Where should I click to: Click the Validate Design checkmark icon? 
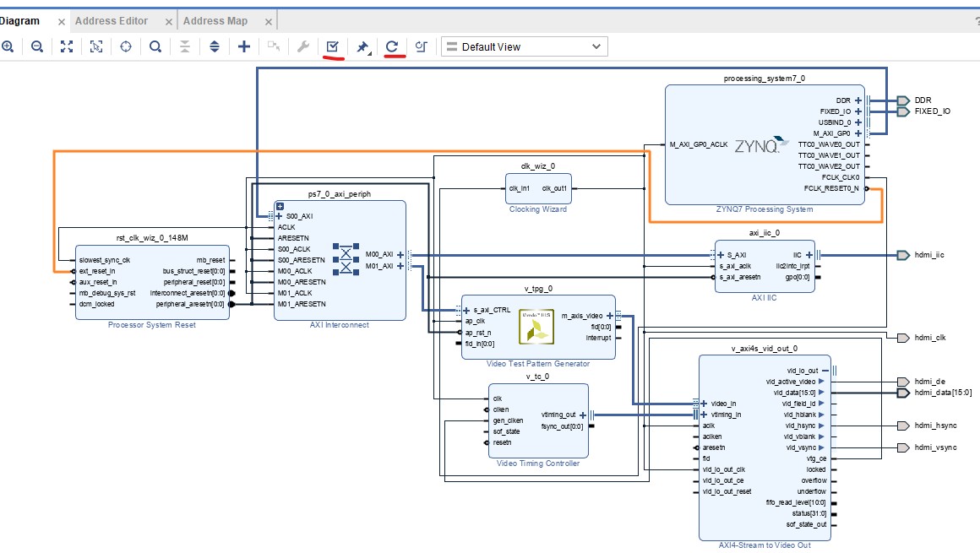pyautogui.click(x=333, y=47)
